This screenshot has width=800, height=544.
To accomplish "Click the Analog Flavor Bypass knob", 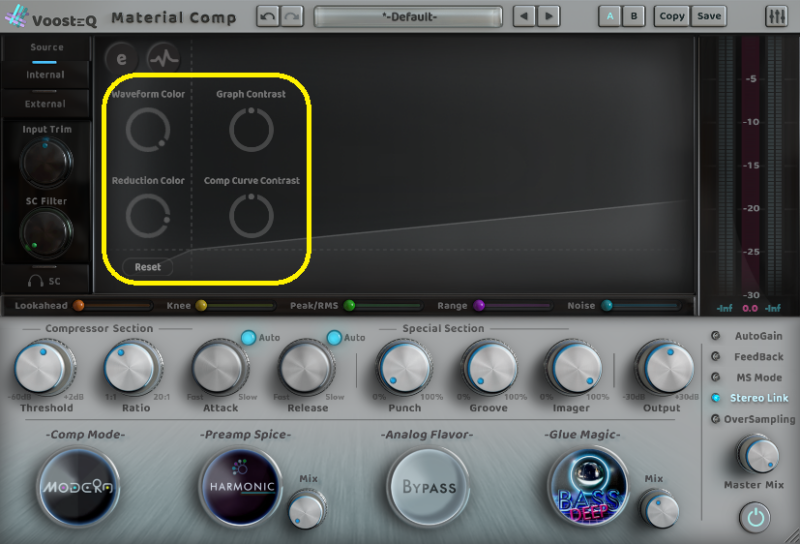I will [428, 487].
